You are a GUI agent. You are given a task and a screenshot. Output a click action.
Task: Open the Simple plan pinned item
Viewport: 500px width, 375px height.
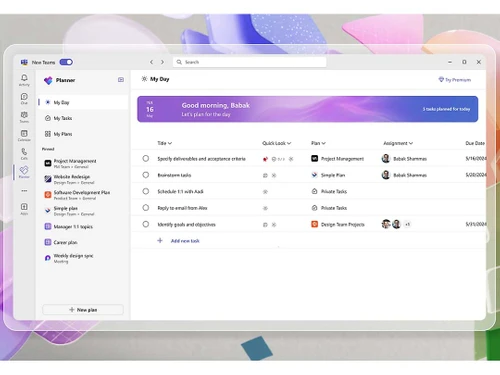pyautogui.click(x=83, y=211)
